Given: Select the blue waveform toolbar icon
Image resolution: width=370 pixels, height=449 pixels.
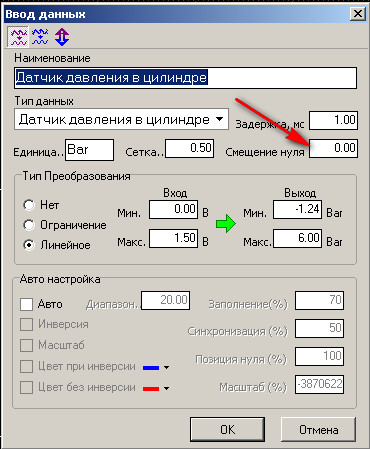Looking at the screenshot, I should [x=40, y=37].
